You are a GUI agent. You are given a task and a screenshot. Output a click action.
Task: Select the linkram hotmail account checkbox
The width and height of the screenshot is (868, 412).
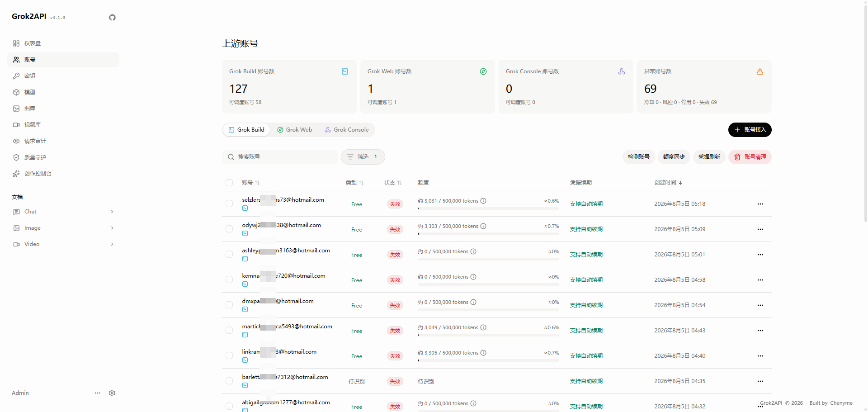tap(229, 356)
